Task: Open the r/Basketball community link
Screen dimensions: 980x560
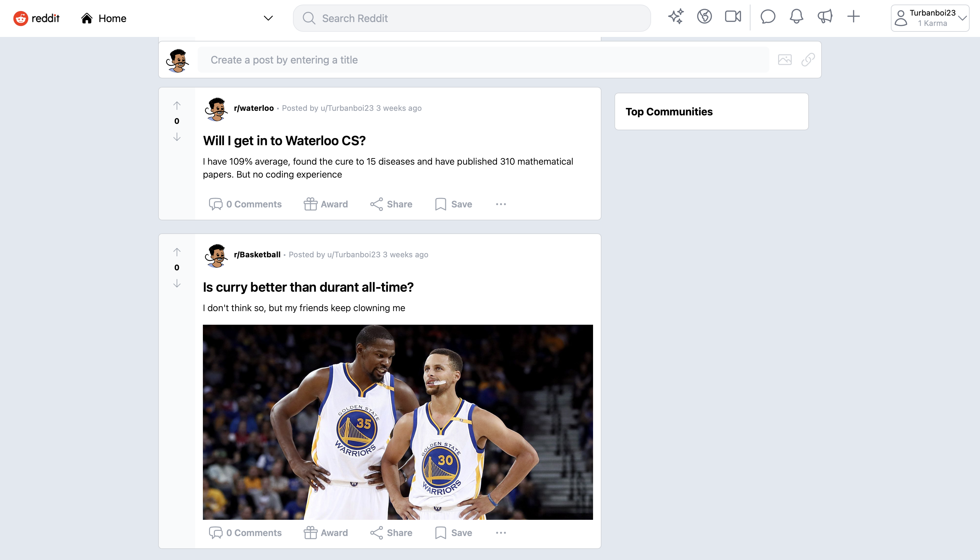Action: pos(257,255)
